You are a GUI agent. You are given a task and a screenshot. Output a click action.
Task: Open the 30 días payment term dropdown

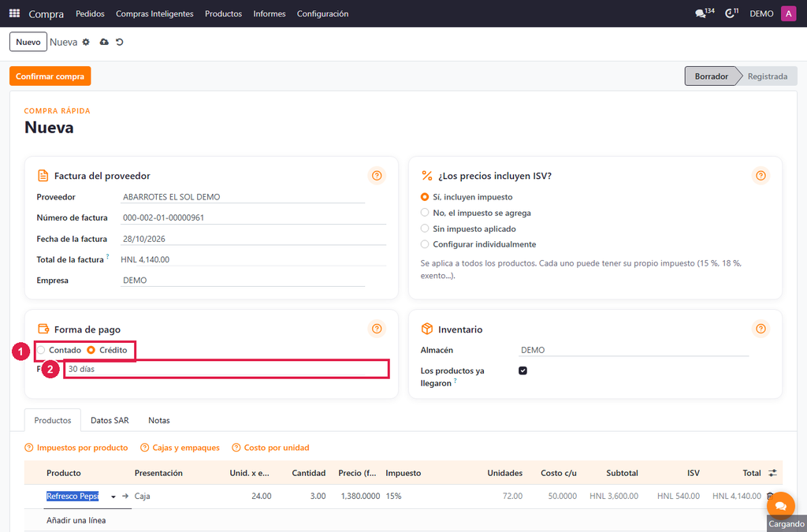pos(226,369)
